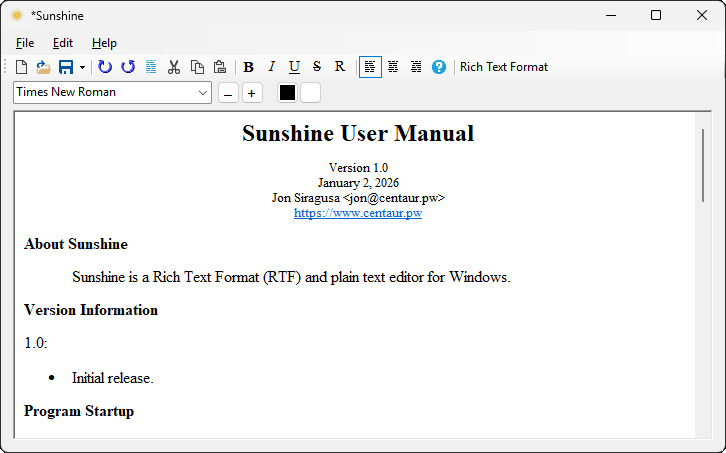Open the File menu
The image size is (726, 453).
tap(25, 43)
